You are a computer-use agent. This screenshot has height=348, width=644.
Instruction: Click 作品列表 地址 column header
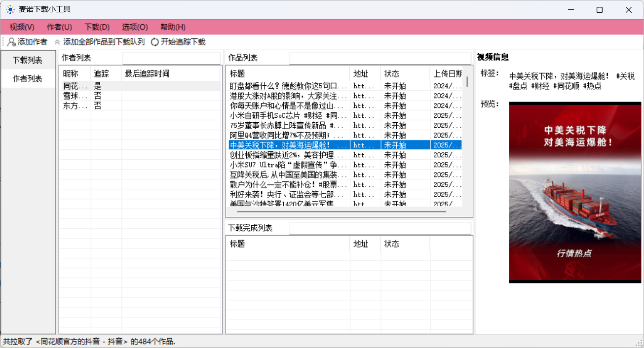tap(365, 74)
